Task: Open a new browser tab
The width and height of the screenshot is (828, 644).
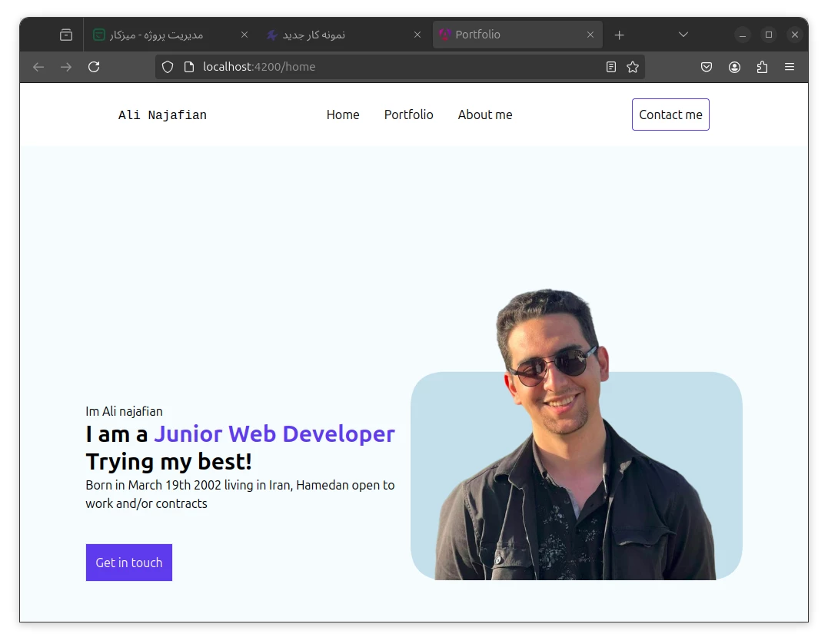Action: pos(620,35)
